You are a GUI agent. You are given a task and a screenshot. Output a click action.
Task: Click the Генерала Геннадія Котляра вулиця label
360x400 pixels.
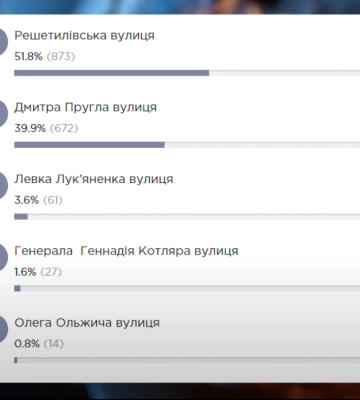pos(126,251)
